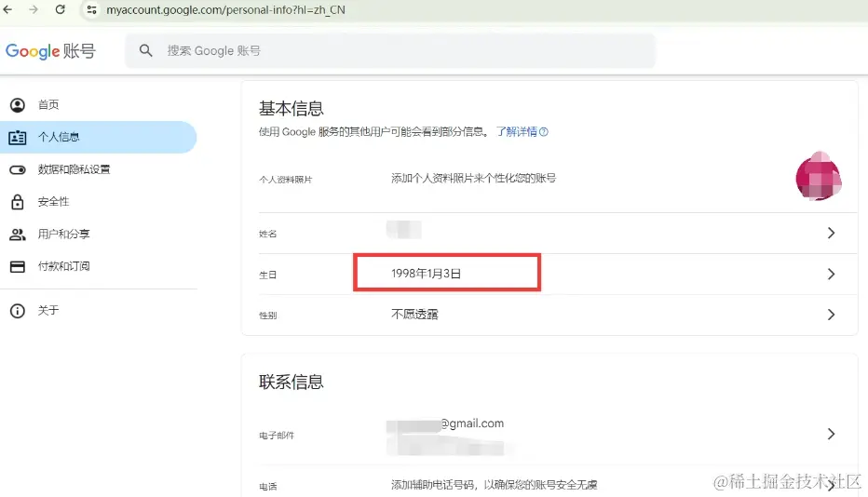The width and height of the screenshot is (868, 497).
Task: Click the @gmail.com email address
Action: pyautogui.click(x=473, y=423)
